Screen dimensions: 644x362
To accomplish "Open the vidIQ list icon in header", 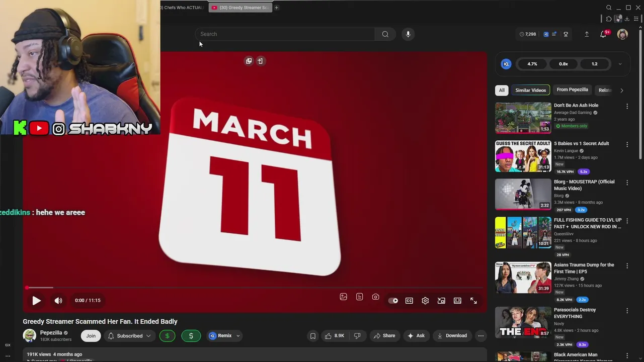I will point(554,34).
